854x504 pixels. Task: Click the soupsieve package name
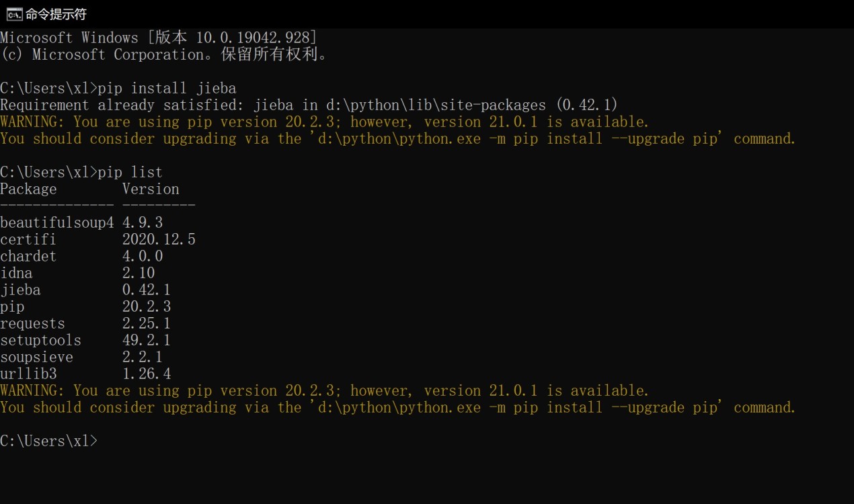(36, 357)
